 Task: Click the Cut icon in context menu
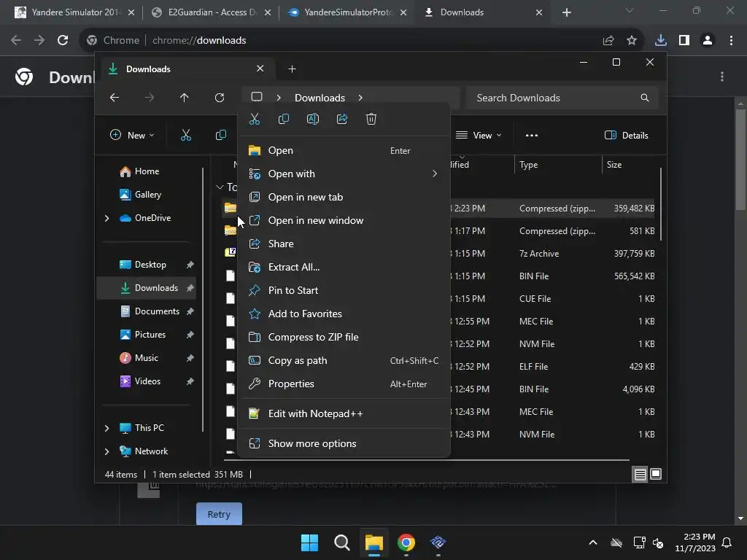pyautogui.click(x=255, y=119)
